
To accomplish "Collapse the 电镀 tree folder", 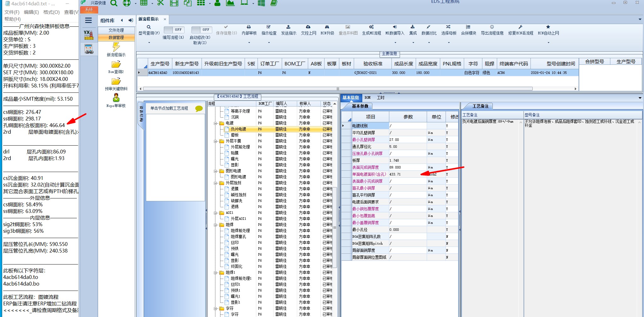I will tap(216, 123).
